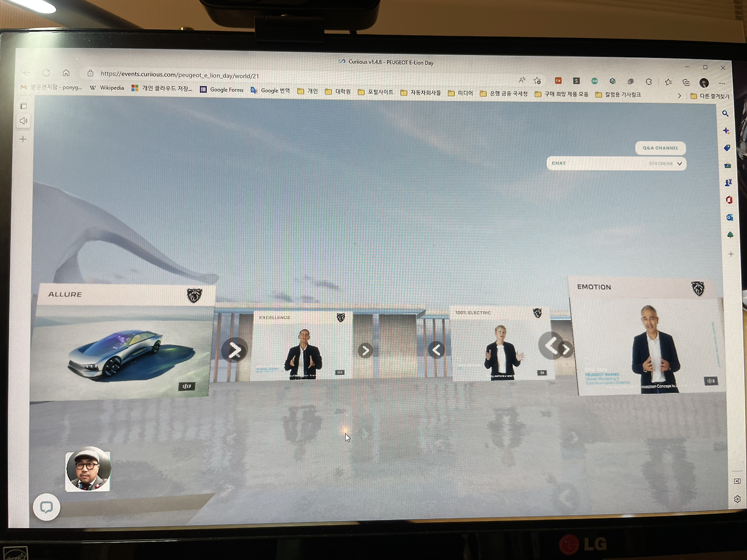747x560 pixels.
Task: Add a sidebar app with the plus icon
Action: 731,254
